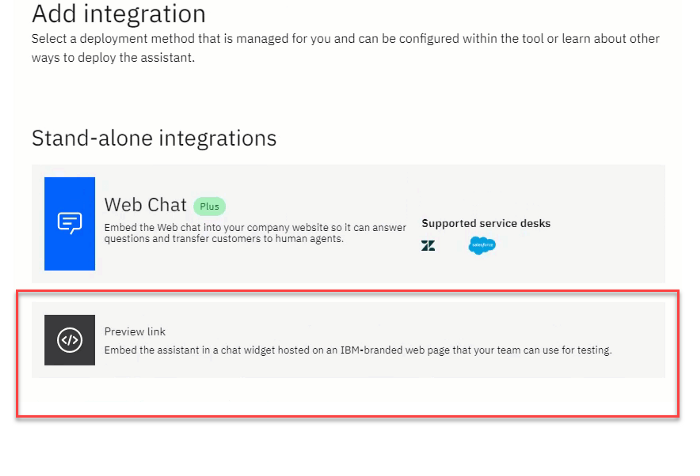Click the Zendesk logo under service desks
Image resolution: width=700 pixels, height=476 pixels.
[428, 246]
